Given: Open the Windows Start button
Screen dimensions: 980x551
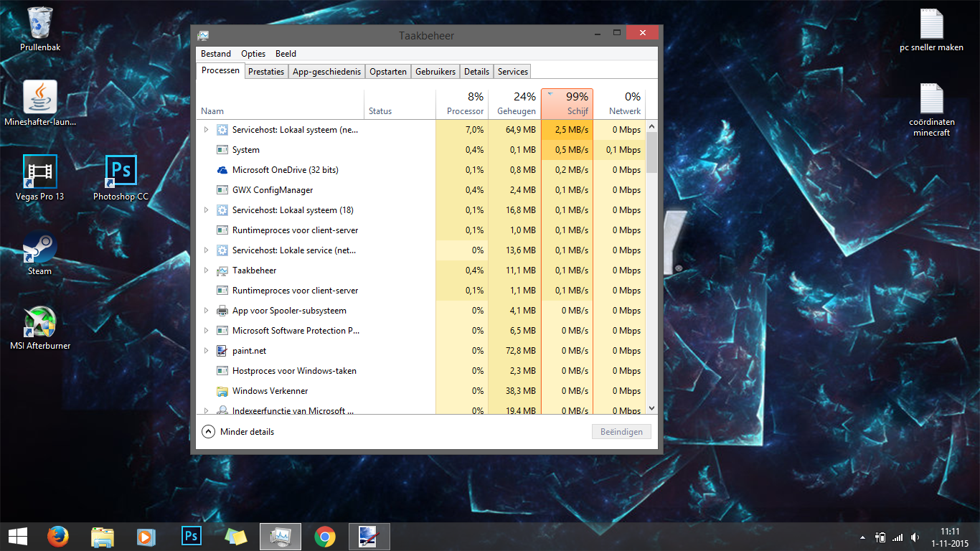Looking at the screenshot, I should point(18,536).
